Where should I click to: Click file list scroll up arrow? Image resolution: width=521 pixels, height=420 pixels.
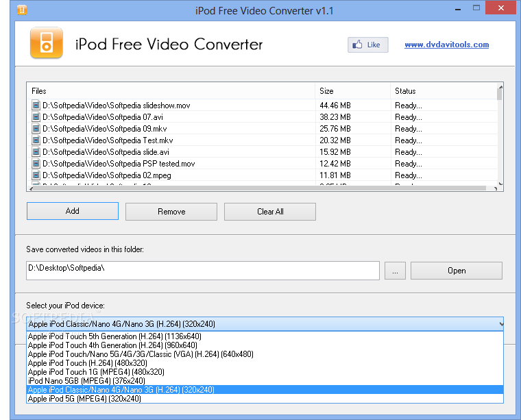pos(500,87)
